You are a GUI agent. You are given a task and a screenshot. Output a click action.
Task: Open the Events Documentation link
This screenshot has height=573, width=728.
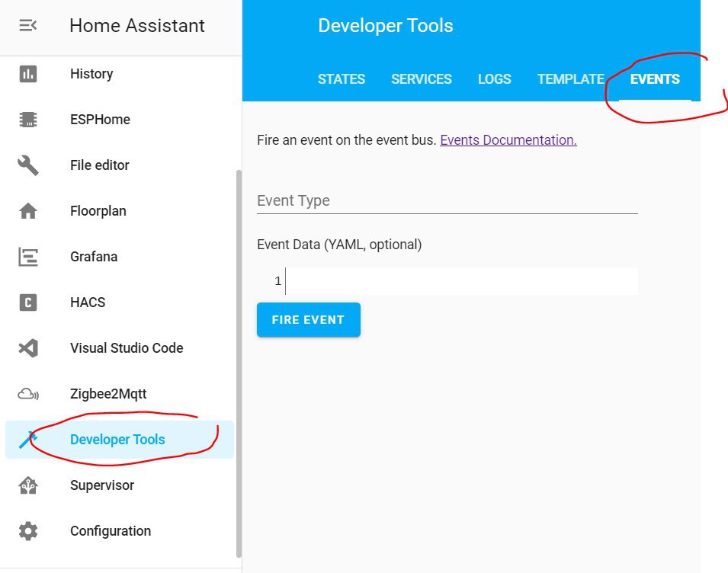(x=508, y=140)
